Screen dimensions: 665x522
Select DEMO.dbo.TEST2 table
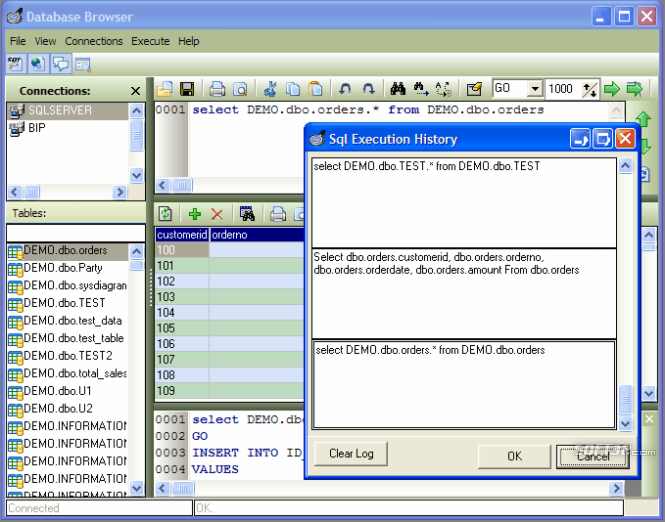(x=68, y=356)
